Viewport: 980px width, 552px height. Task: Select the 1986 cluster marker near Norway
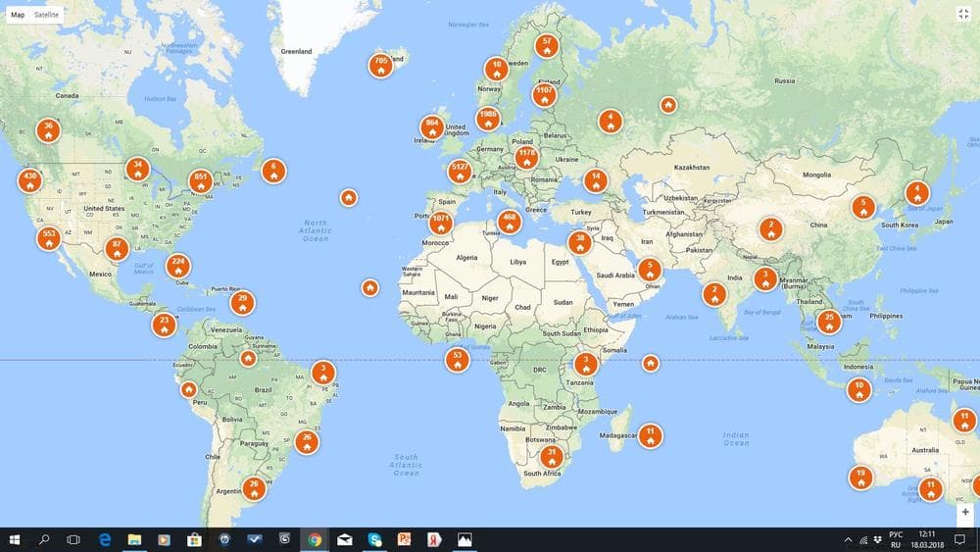(488, 119)
